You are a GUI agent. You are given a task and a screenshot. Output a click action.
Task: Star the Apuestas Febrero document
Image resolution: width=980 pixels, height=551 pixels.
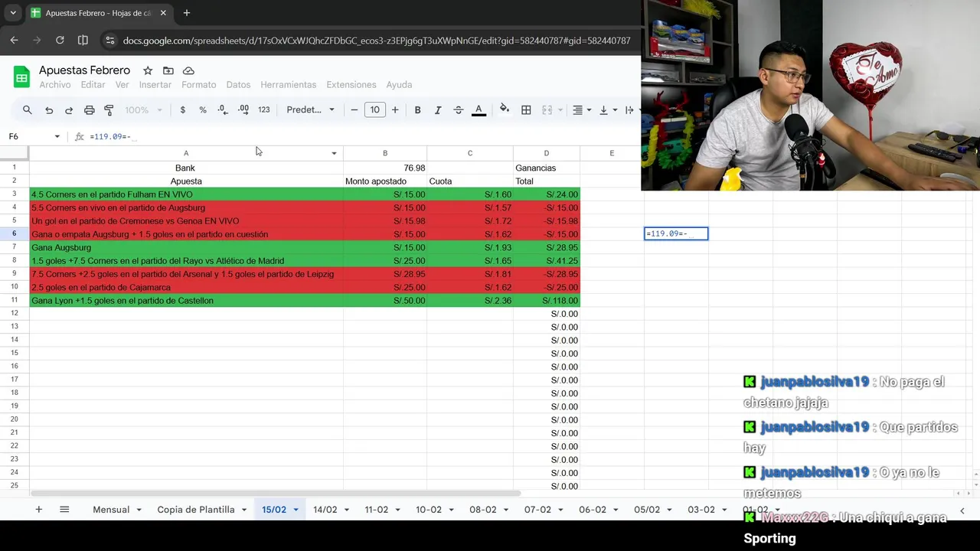[148, 70]
